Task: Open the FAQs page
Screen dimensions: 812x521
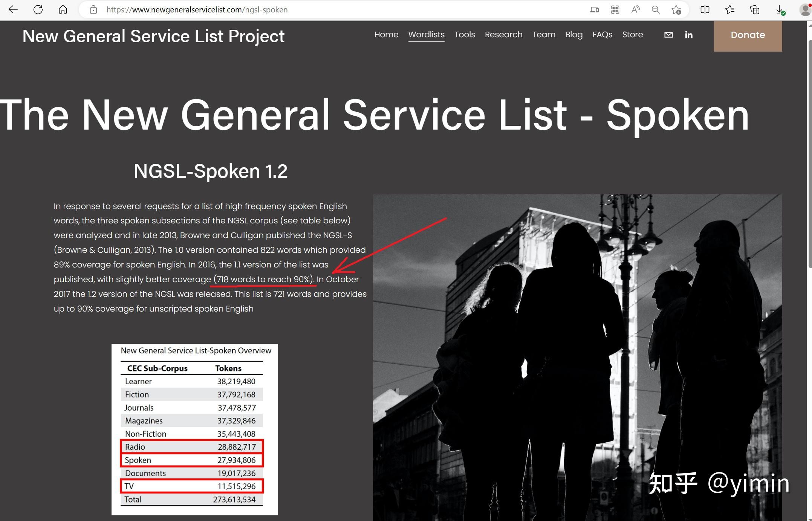Action: [602, 35]
